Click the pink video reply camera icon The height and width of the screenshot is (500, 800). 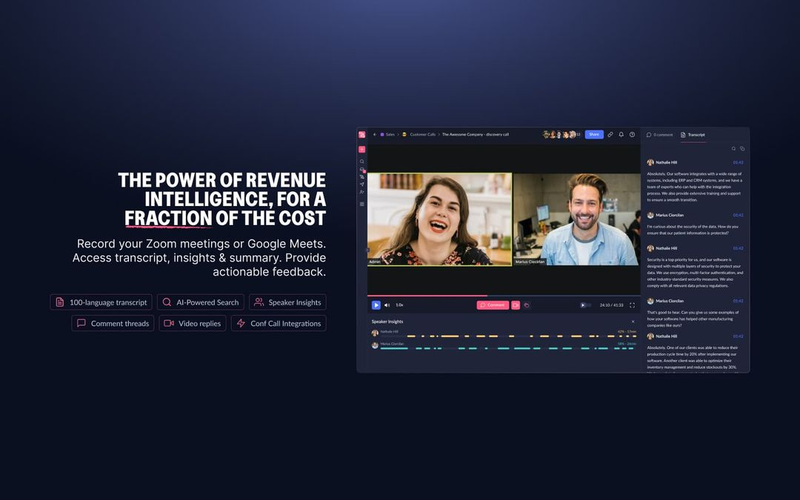tap(515, 305)
